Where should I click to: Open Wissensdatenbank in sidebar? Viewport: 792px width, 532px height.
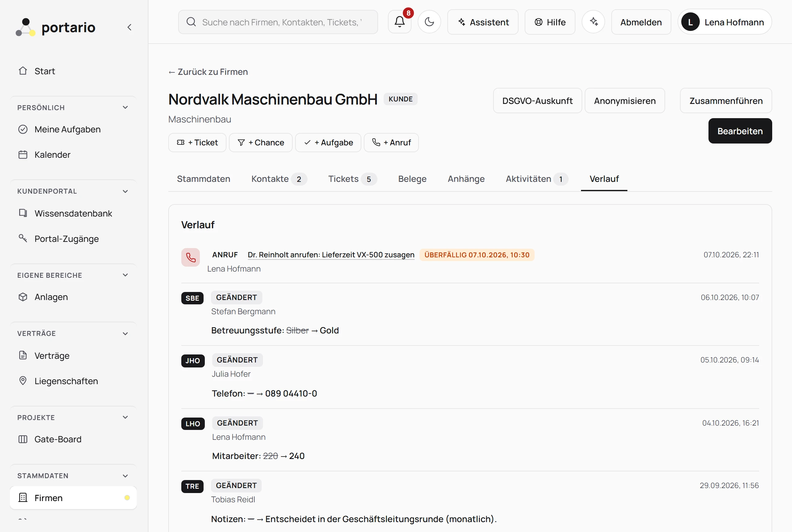pyautogui.click(x=73, y=213)
